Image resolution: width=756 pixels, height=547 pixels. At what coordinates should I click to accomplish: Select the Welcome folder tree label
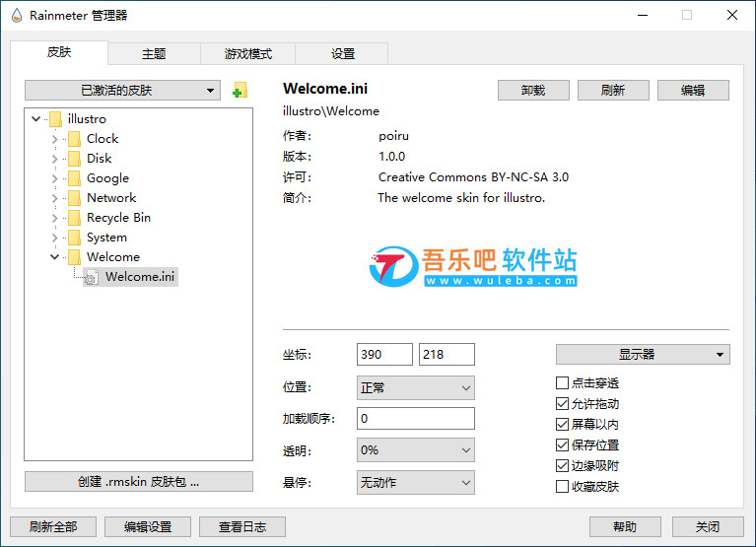(x=113, y=257)
